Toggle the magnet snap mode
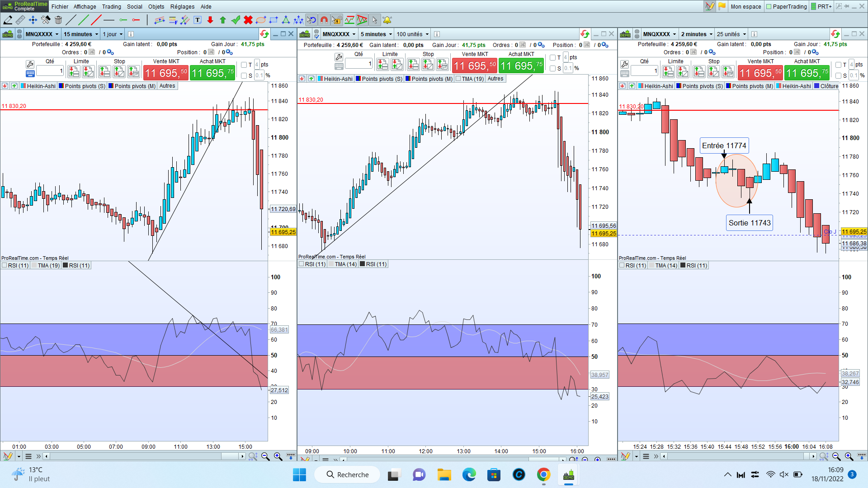This screenshot has height=488, width=868. (x=324, y=20)
